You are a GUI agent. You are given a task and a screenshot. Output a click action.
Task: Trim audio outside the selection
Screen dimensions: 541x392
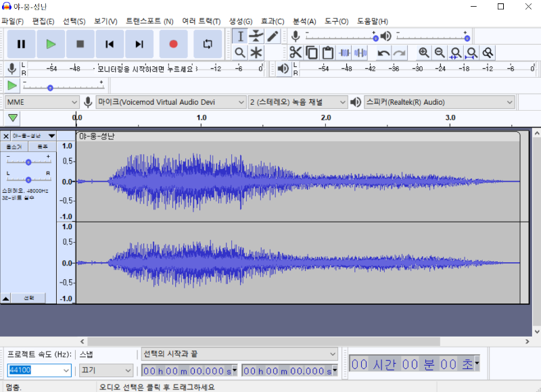[x=344, y=53]
